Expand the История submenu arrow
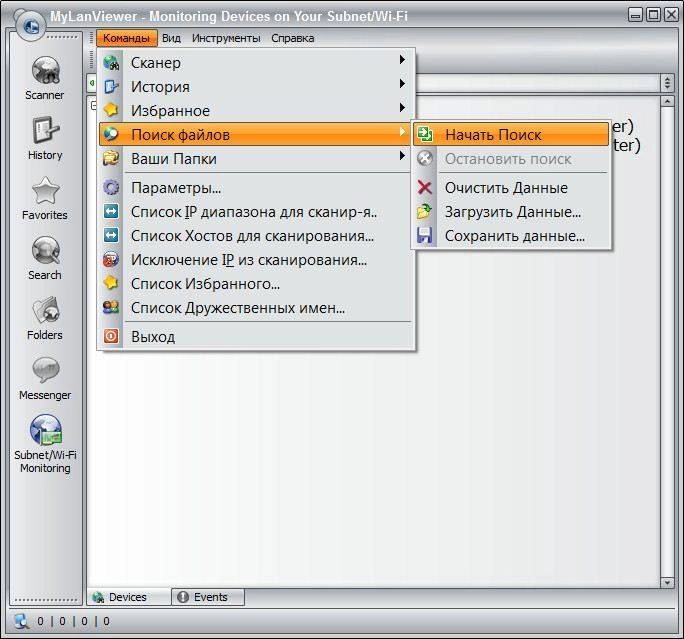Image resolution: width=684 pixels, height=639 pixels. 402,84
